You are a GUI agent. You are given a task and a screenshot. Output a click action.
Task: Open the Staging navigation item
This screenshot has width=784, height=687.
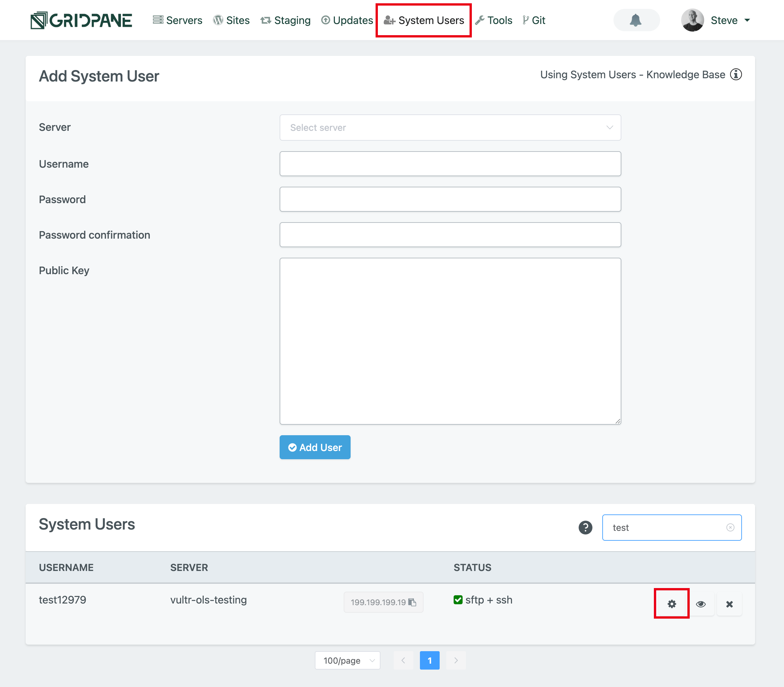point(286,20)
